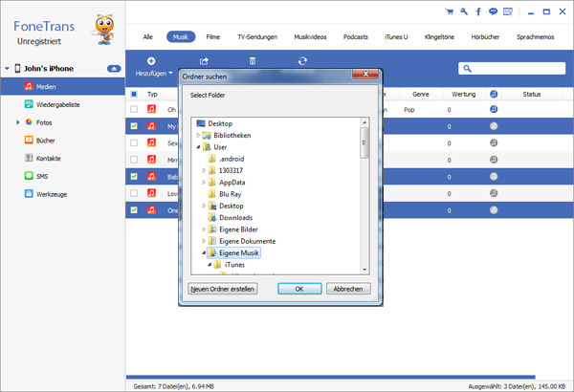Click the refresh icon in toolbar
The height and width of the screenshot is (392, 574).
tap(302, 61)
